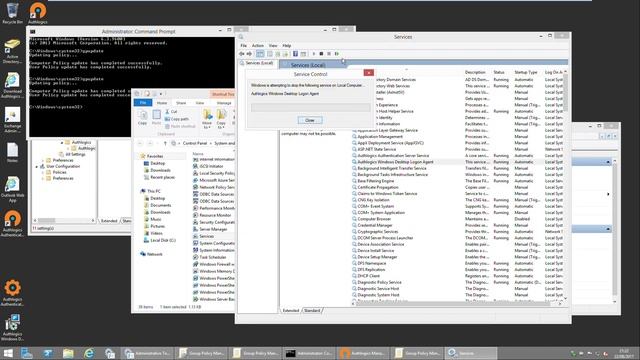Open the Home tab in Explorer ribbon

(x=162, y=103)
